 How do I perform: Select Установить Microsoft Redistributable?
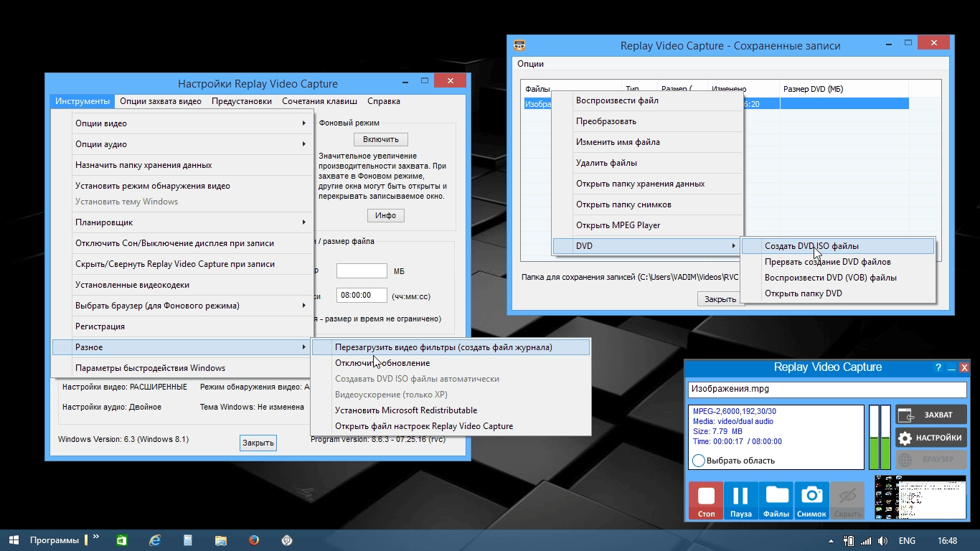451,410
